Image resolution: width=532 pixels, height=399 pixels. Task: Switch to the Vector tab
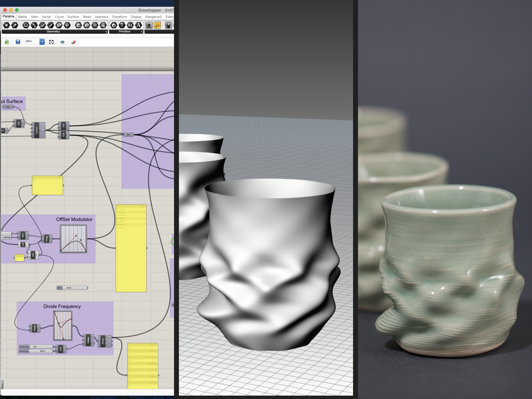(46, 17)
